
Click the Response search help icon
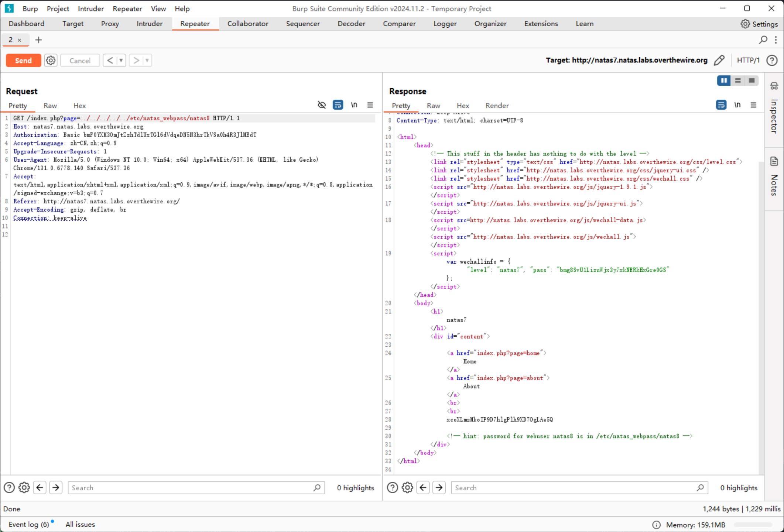393,488
